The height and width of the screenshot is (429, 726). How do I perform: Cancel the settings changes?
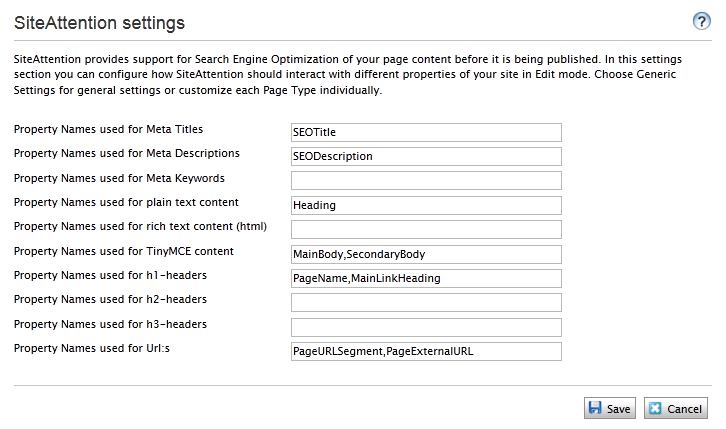point(675,408)
